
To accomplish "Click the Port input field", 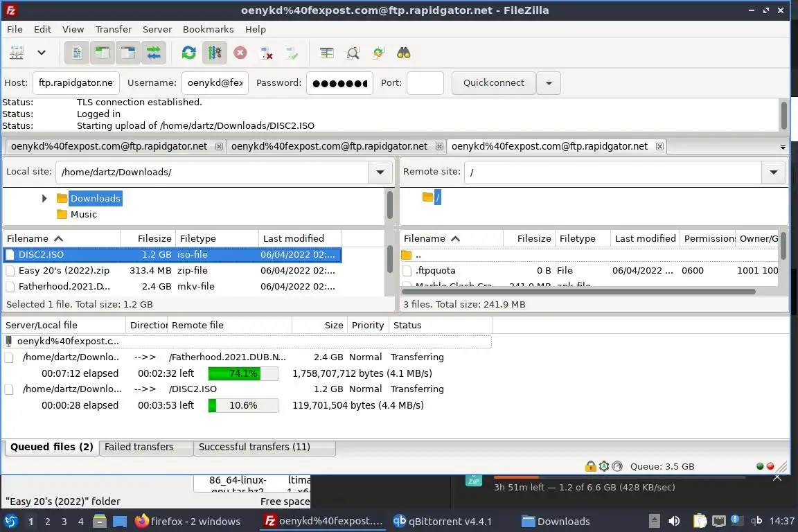I will pyautogui.click(x=425, y=83).
